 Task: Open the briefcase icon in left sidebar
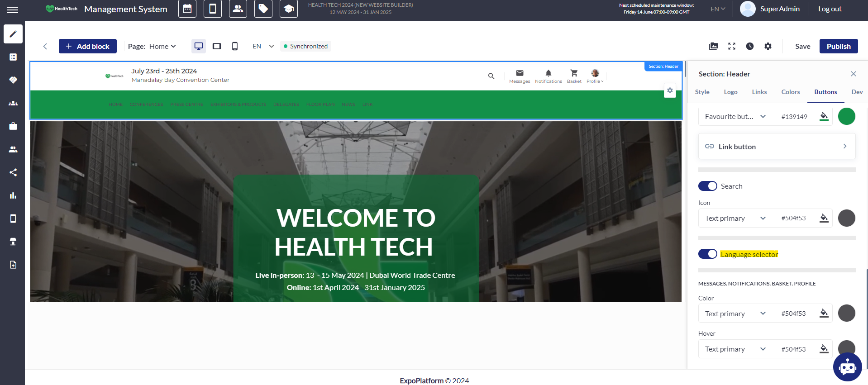(x=13, y=126)
